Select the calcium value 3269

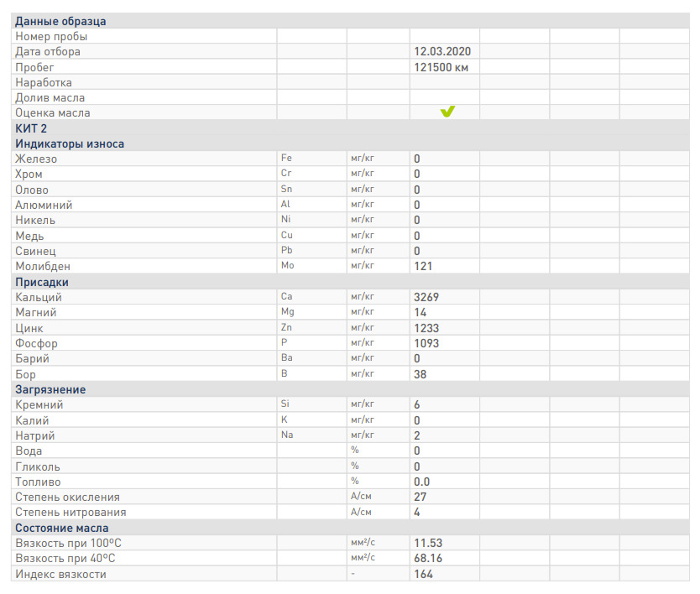[426, 297]
